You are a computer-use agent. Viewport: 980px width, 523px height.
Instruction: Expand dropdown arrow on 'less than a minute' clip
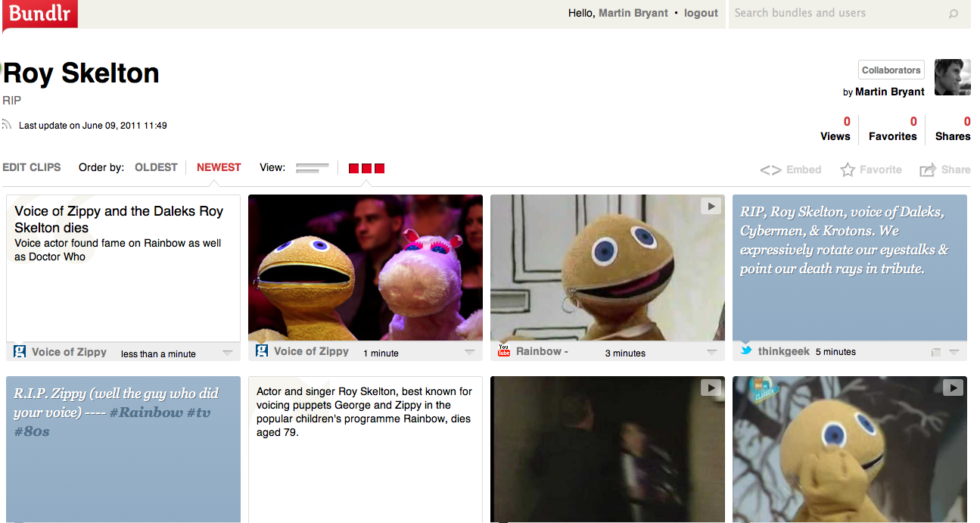228,353
